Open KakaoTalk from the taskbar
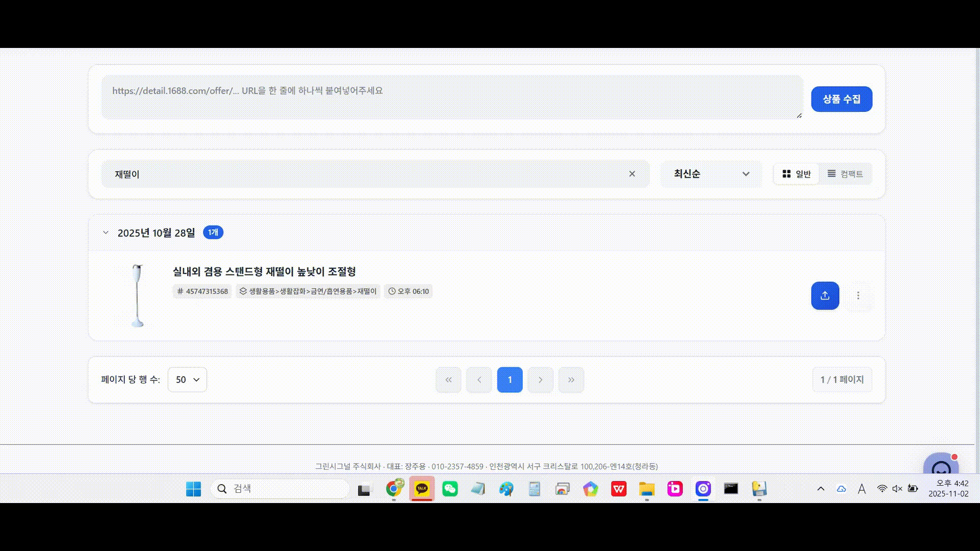This screenshot has height=551, width=980. pos(422,489)
